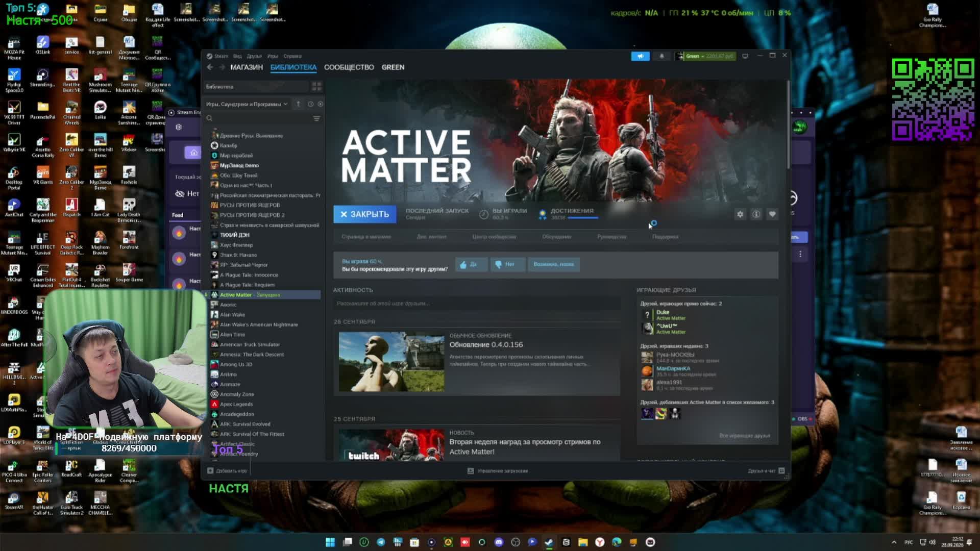This screenshot has height=551, width=980.
Task: Open the GREEN profile tab
Action: [393, 67]
